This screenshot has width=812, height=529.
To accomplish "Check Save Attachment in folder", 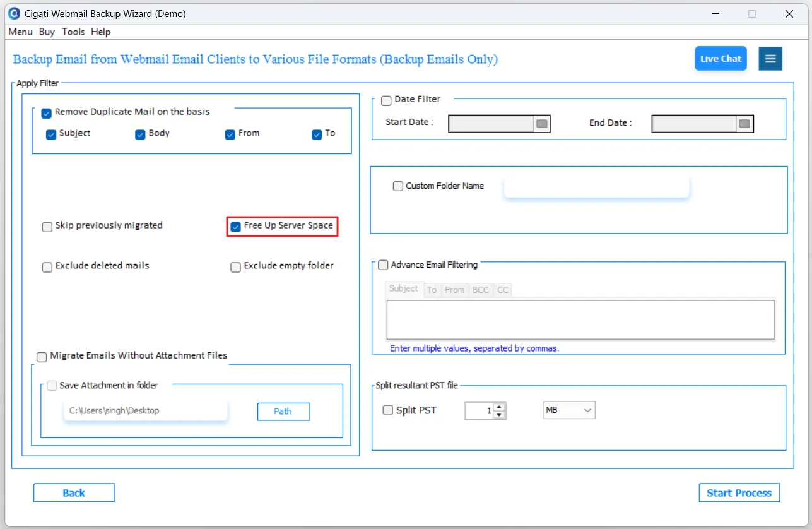I will (x=52, y=386).
